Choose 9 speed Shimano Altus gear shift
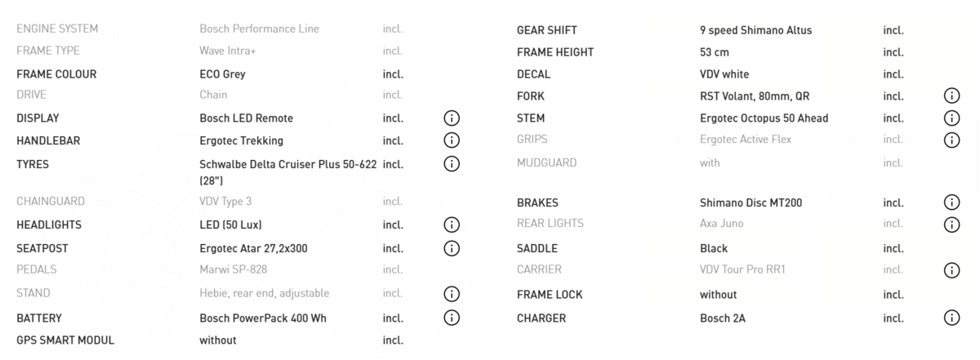980x360 pixels. 755,31
